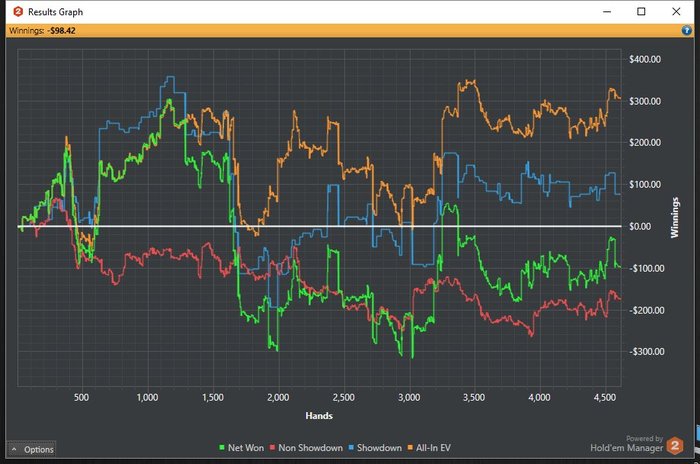Click the $300.00 y-axis label
Viewport: 700px width, 464px height.
645,101
